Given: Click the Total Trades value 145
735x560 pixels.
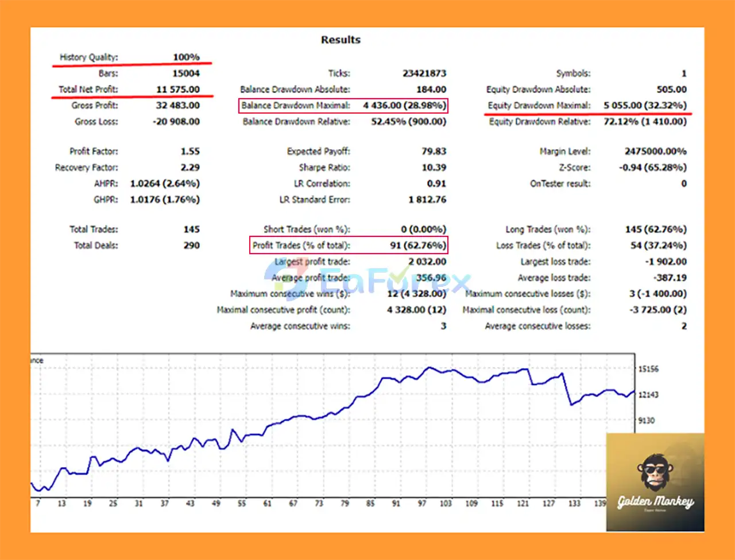Looking at the screenshot, I should 191,230.
